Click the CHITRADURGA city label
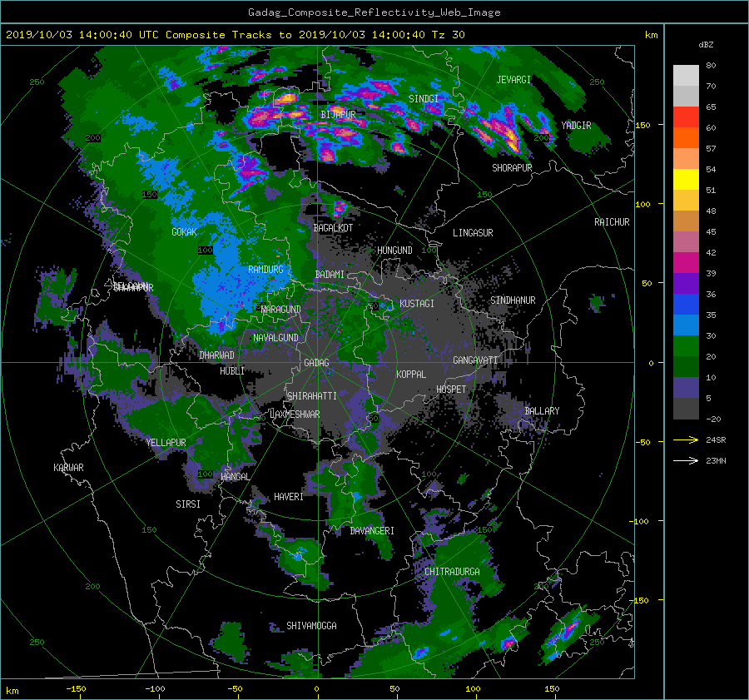The image size is (749, 700). [453, 572]
